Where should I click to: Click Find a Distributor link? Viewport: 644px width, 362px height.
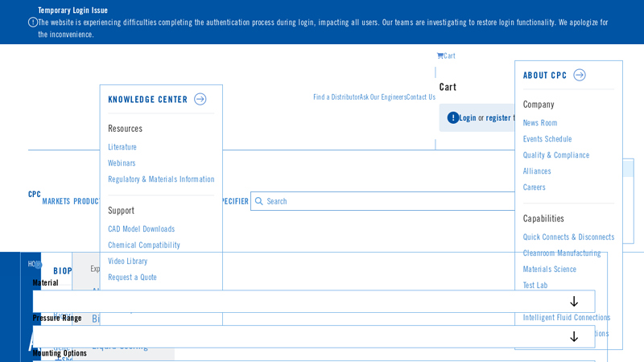[x=336, y=97]
